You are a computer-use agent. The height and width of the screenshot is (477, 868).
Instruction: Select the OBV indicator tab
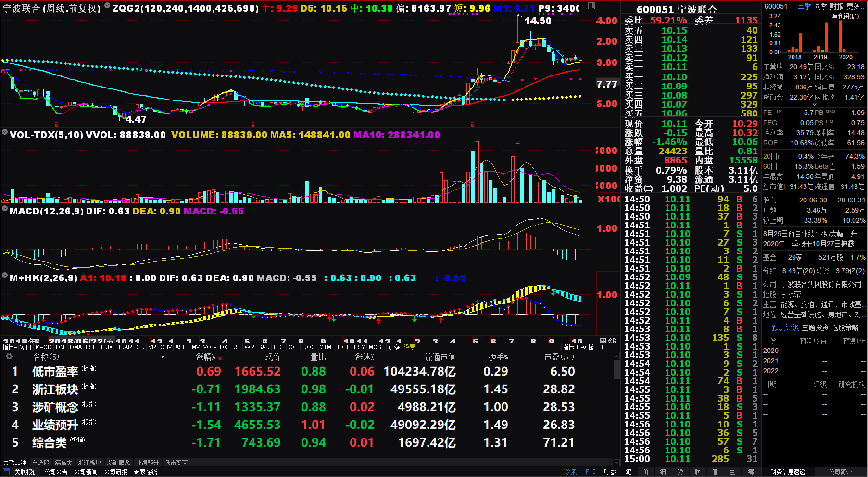166,347
